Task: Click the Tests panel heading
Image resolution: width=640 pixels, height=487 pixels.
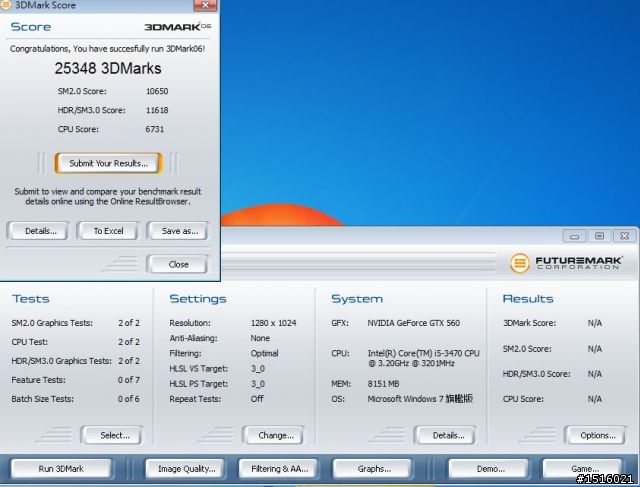Action: click(31, 299)
